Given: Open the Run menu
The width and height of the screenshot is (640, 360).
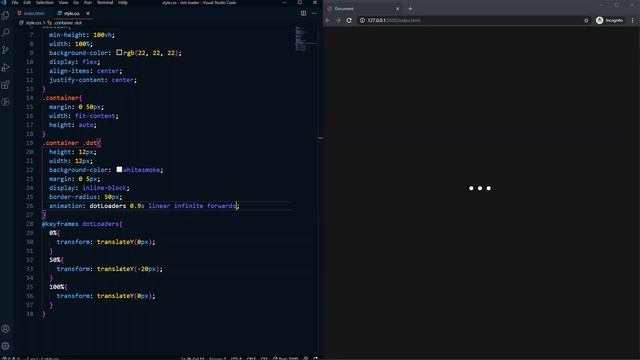Looking at the screenshot, I should tap(88, 2).
